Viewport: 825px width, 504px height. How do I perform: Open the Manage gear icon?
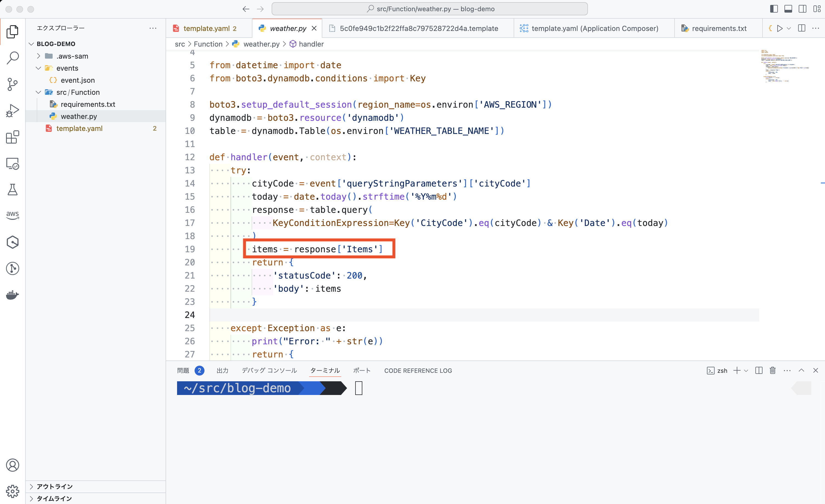tap(12, 491)
